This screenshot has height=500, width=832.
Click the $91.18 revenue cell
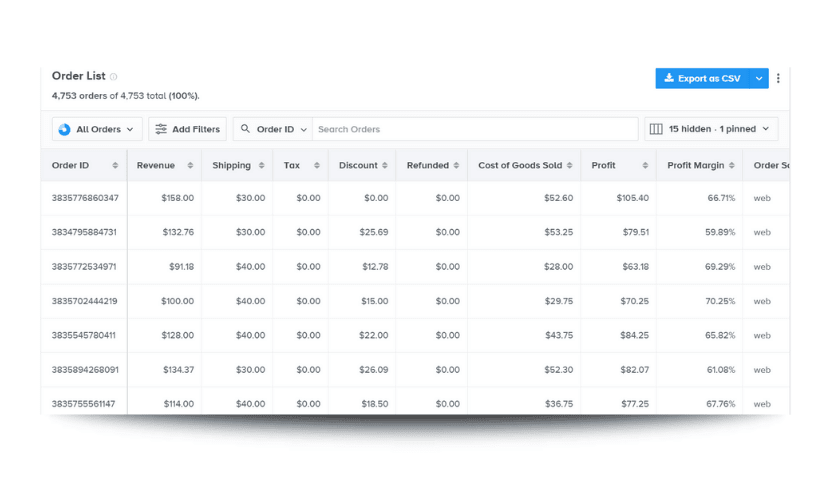point(181,266)
